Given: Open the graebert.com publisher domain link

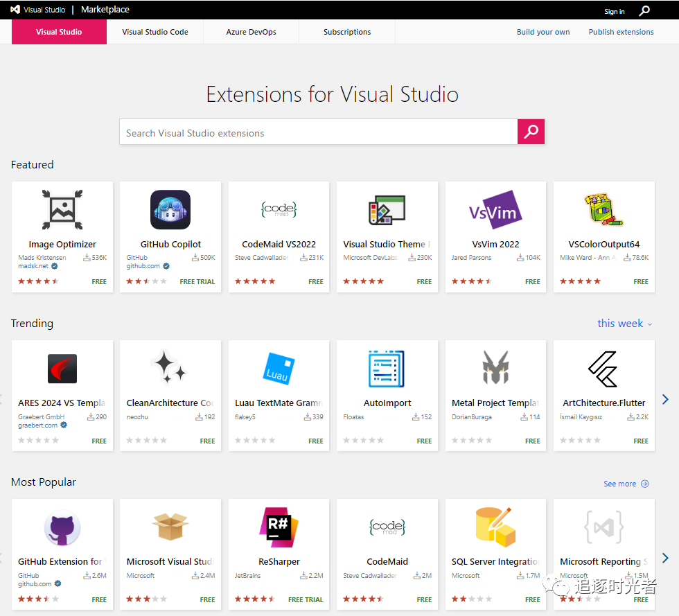Looking at the screenshot, I should pos(37,425).
